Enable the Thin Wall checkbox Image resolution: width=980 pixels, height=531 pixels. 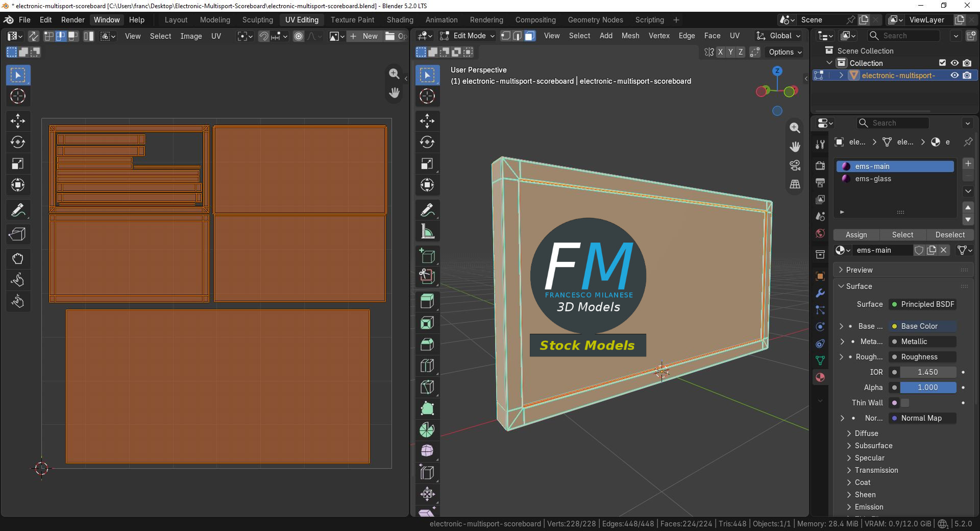(x=905, y=403)
